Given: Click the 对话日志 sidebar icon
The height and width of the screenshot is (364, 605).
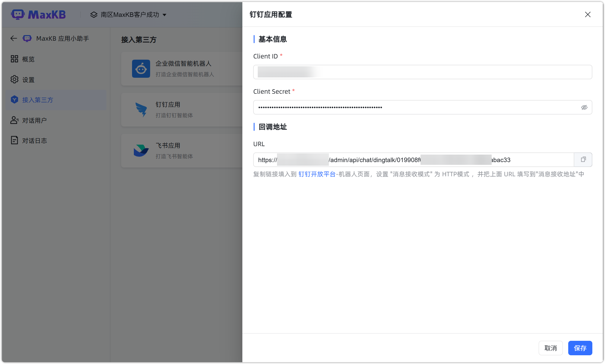Looking at the screenshot, I should [14, 140].
